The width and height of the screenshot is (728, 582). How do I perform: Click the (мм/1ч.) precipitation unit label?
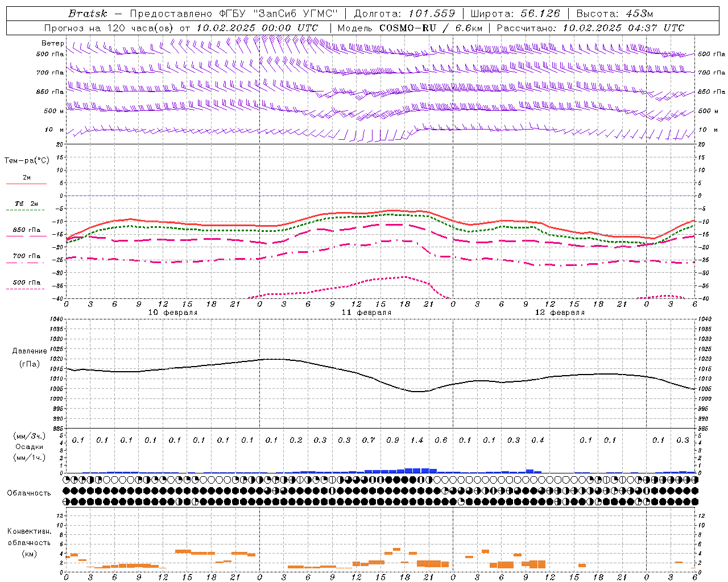(x=30, y=458)
